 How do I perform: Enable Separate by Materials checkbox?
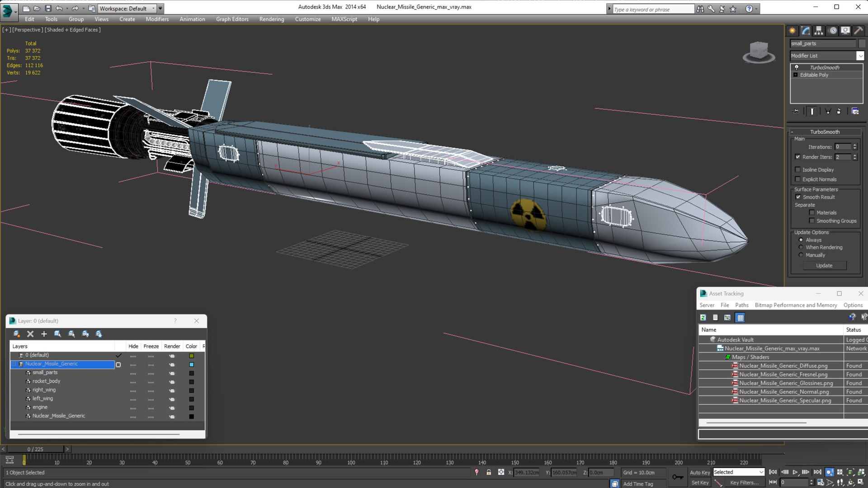811,212
